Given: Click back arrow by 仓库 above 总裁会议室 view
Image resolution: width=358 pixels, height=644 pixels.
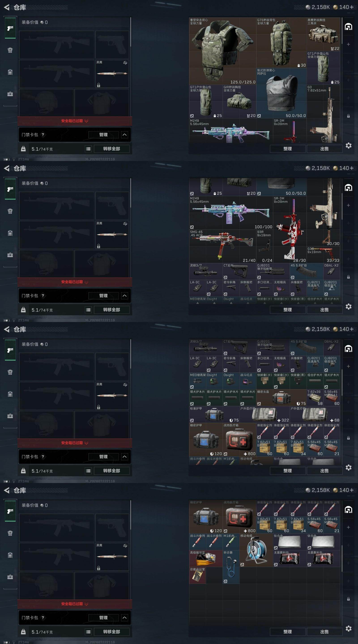Looking at the screenshot, I should click(7, 491).
